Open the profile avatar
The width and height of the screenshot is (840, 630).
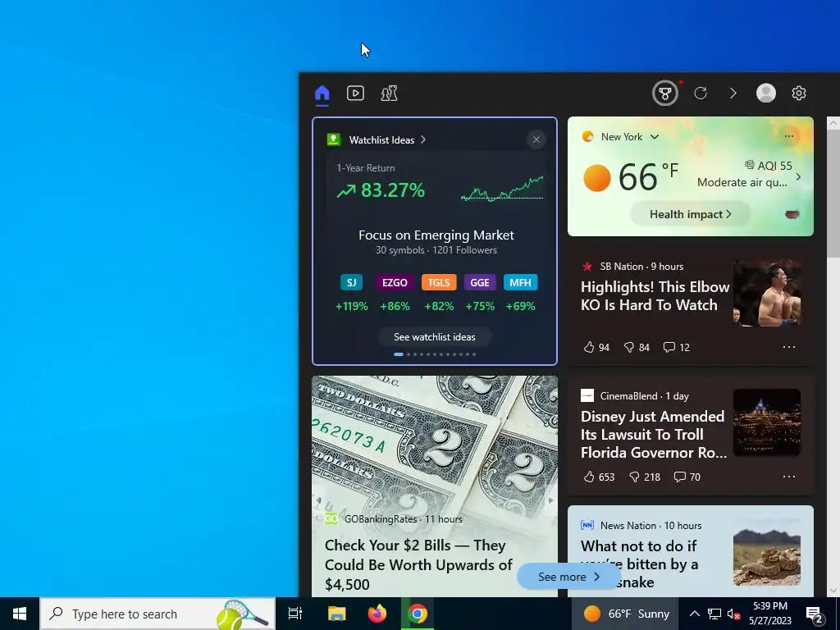click(x=765, y=94)
